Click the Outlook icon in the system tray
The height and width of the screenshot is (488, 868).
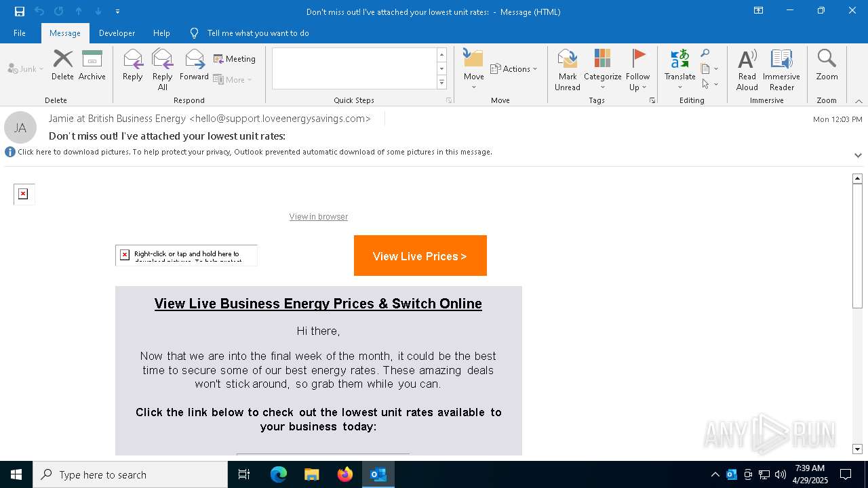tap(732, 474)
